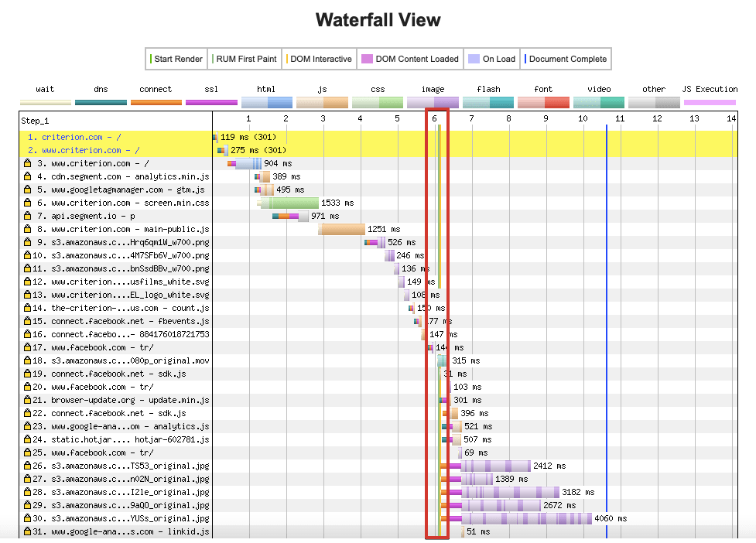The height and width of the screenshot is (543, 756).
Task: Click the font color swatch bar
Action: click(543, 102)
